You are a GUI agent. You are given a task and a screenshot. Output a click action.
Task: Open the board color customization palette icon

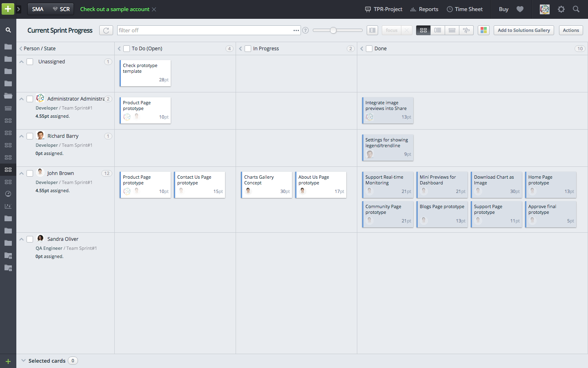(x=483, y=30)
